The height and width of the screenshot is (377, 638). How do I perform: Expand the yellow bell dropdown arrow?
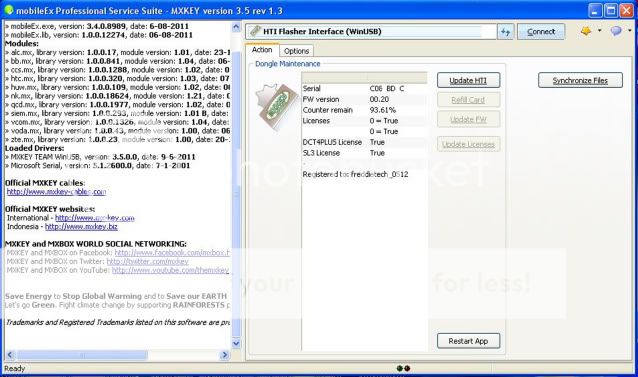tap(599, 31)
